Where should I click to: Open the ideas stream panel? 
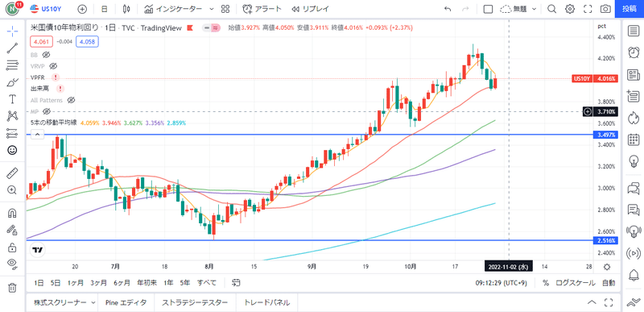point(634,232)
